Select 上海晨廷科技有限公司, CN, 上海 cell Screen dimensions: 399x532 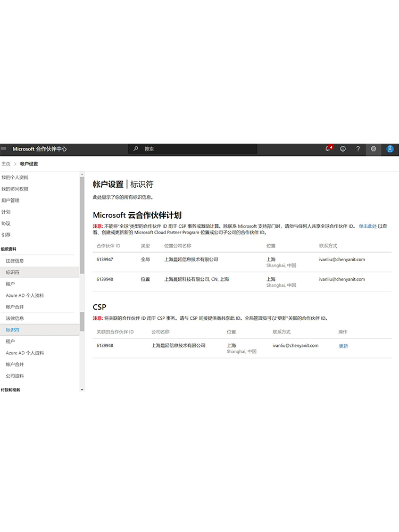pyautogui.click(x=196, y=279)
